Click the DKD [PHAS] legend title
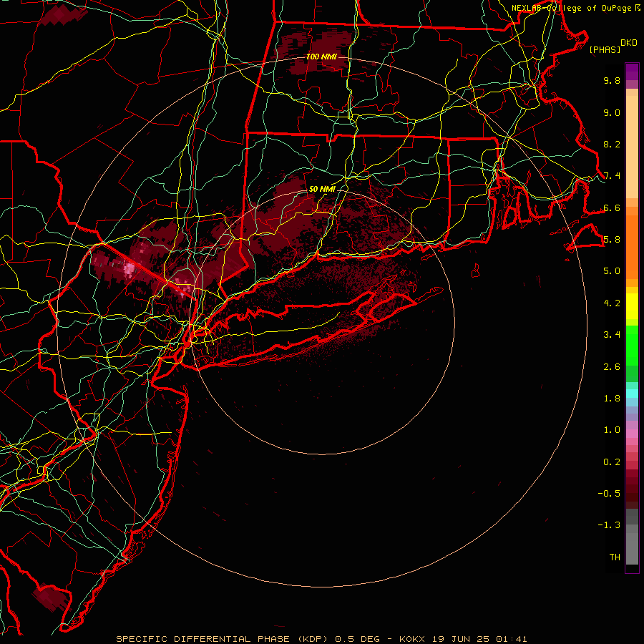This screenshot has height=644, width=644. 613,46
